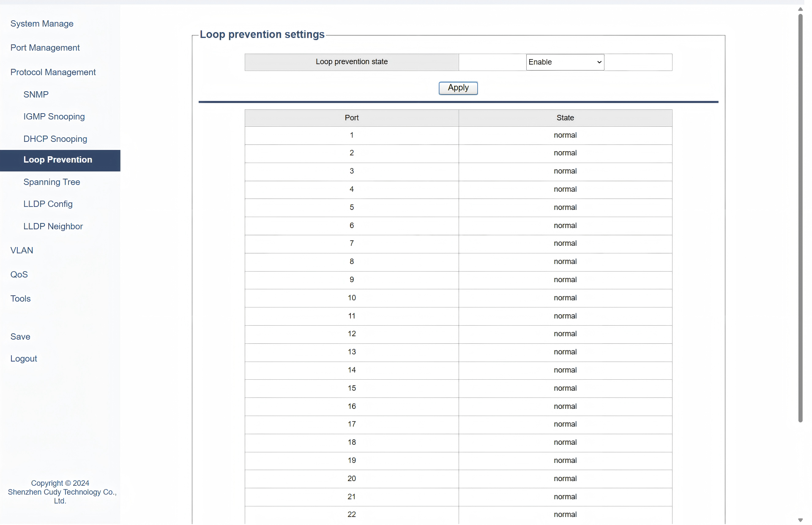Open the Tools menu
This screenshot has width=812, height=525.
tap(20, 299)
